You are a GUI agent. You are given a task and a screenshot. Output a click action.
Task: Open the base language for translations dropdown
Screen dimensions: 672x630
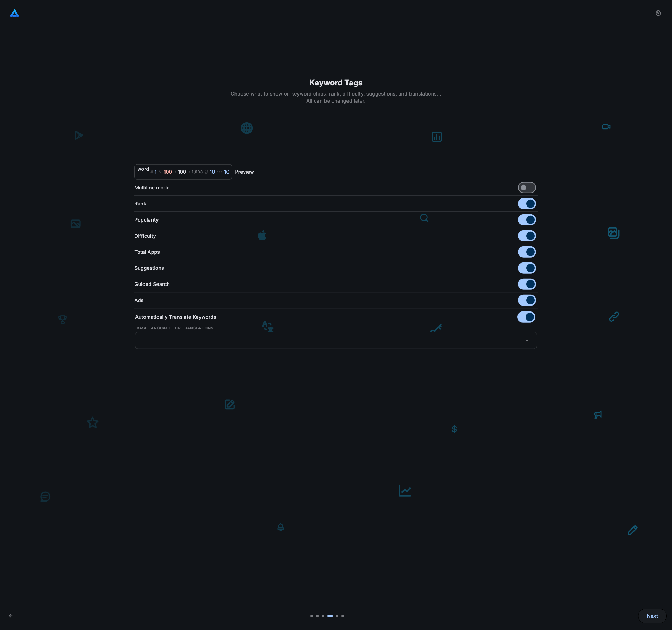click(x=335, y=341)
